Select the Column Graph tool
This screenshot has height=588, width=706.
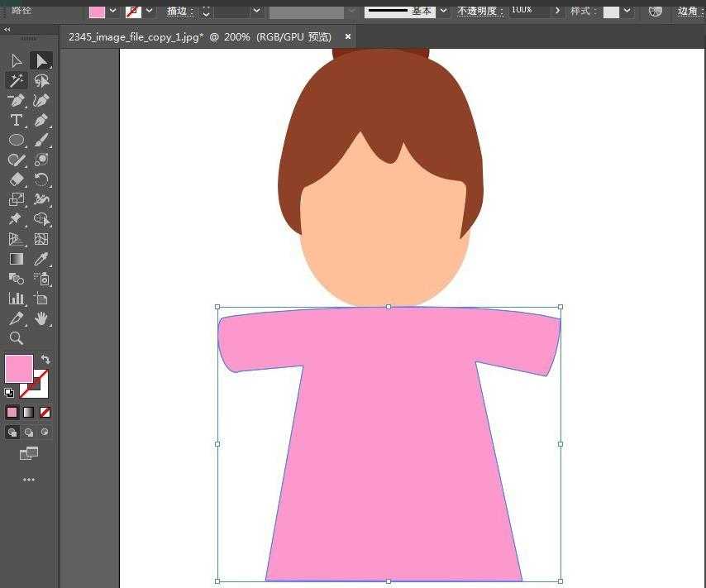click(x=15, y=299)
